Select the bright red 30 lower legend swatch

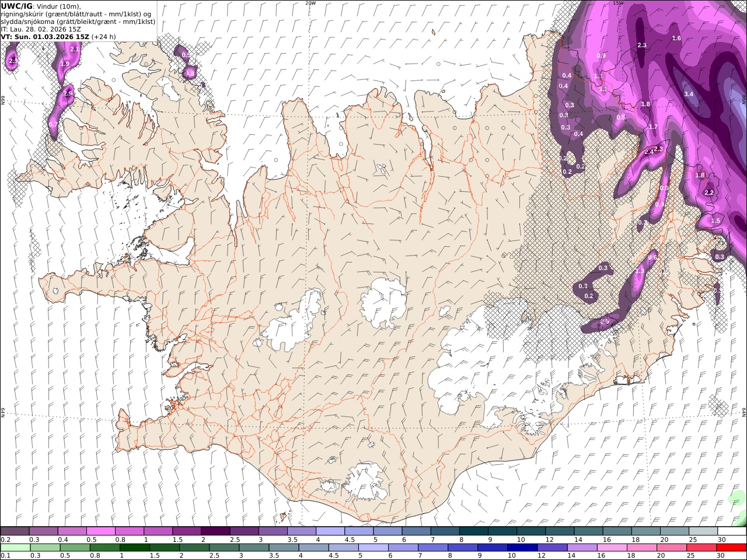(731, 547)
